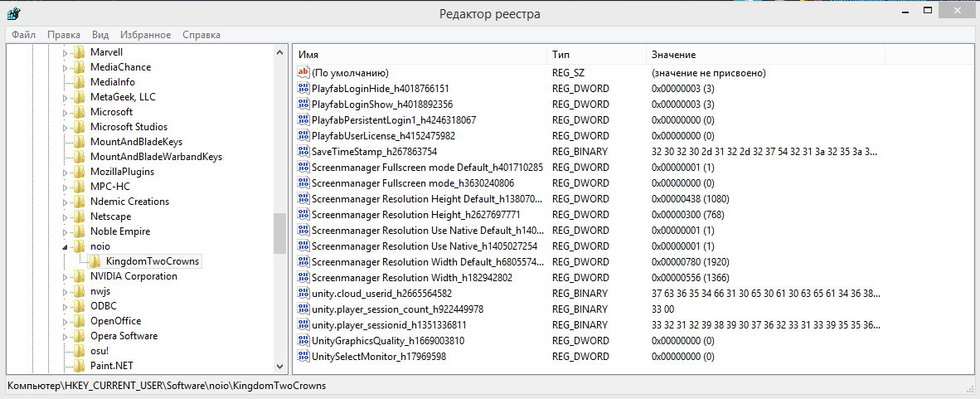The image size is (980, 399).
Task: Click the icon of UnitySelectMonitor value
Action: coord(303,357)
